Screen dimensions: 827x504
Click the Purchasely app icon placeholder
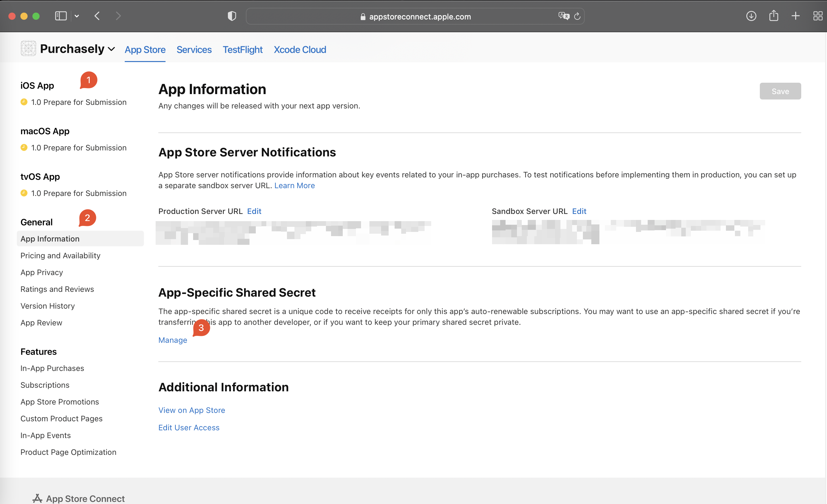(x=28, y=49)
